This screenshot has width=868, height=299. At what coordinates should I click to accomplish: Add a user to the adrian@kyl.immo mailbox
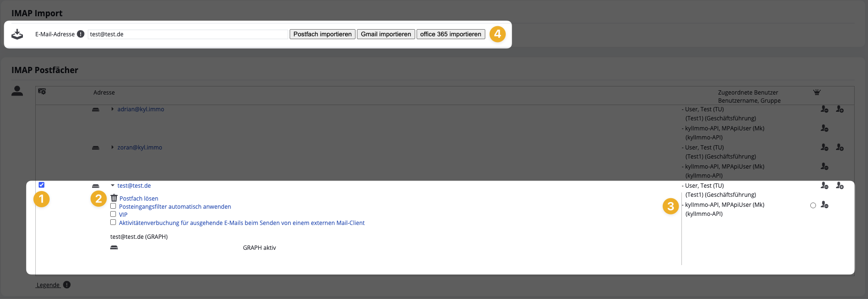coord(840,109)
